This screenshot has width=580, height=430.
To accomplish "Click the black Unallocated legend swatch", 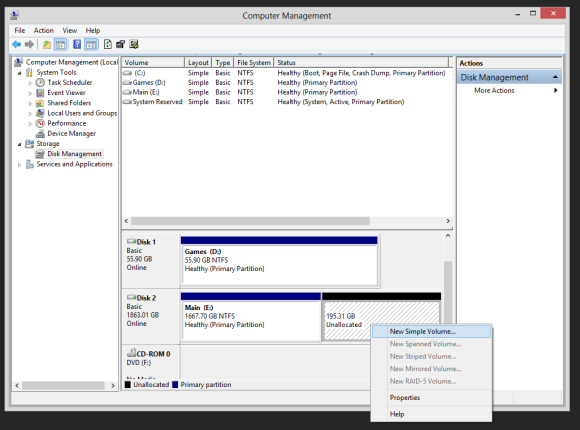I will click(x=128, y=384).
